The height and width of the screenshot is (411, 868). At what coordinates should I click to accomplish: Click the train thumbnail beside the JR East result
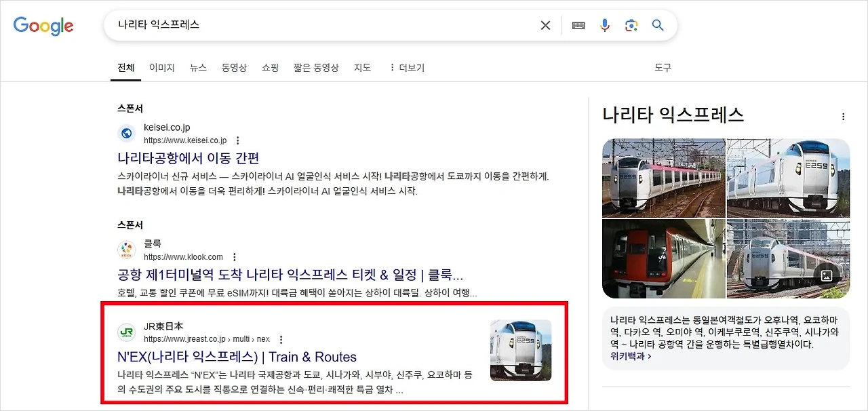[520, 349]
